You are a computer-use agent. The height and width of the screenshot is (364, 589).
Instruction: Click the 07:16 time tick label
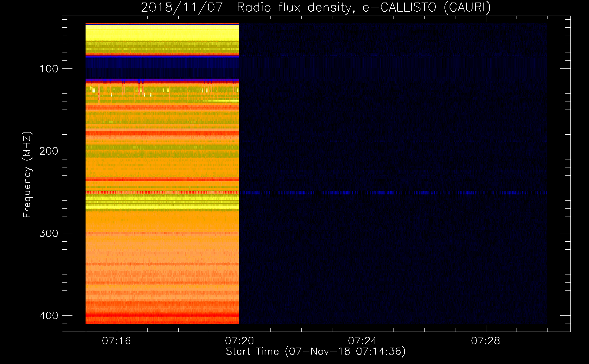tap(116, 341)
